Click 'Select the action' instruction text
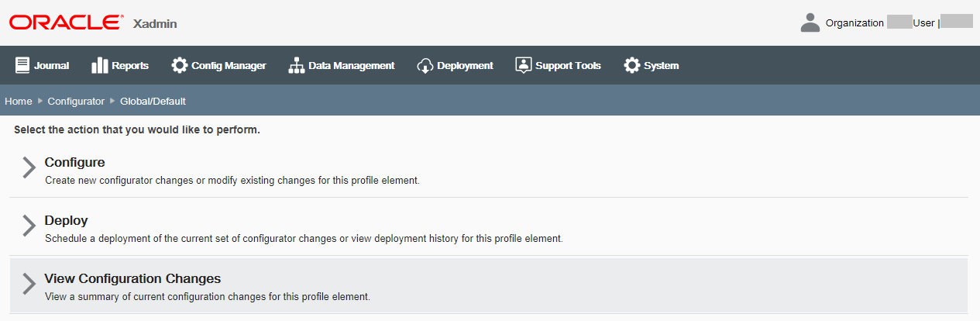 tap(136, 129)
